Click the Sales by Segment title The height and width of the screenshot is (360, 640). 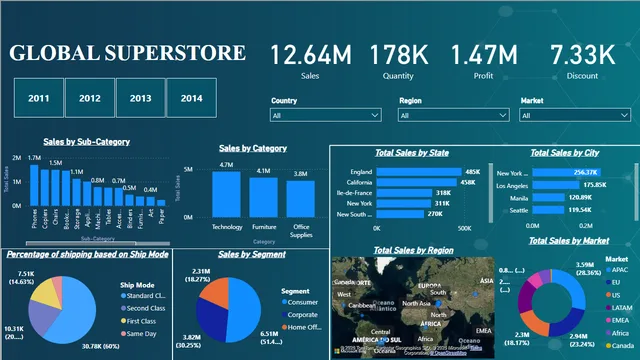(x=252, y=254)
